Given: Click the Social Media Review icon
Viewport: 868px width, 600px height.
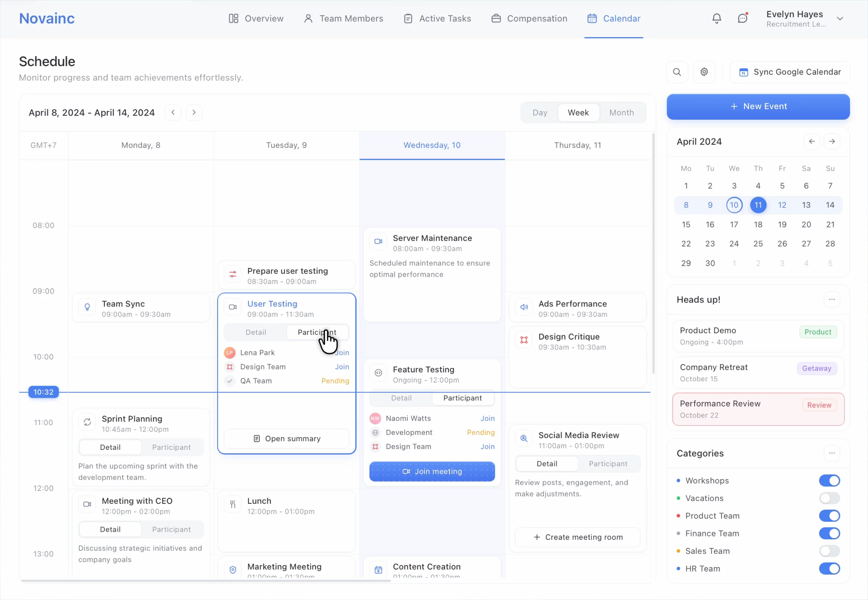Looking at the screenshot, I should (x=524, y=438).
